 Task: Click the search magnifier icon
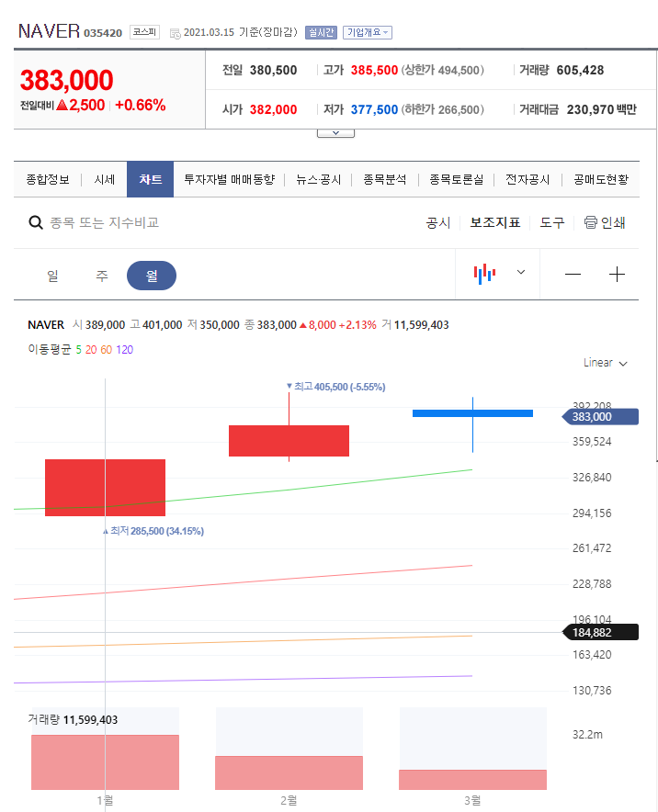36,222
